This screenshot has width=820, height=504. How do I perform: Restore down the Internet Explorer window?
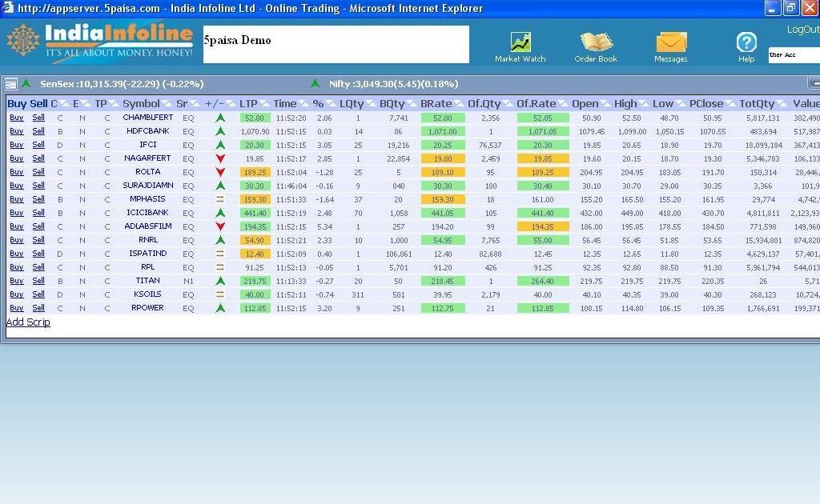pyautogui.click(x=790, y=8)
